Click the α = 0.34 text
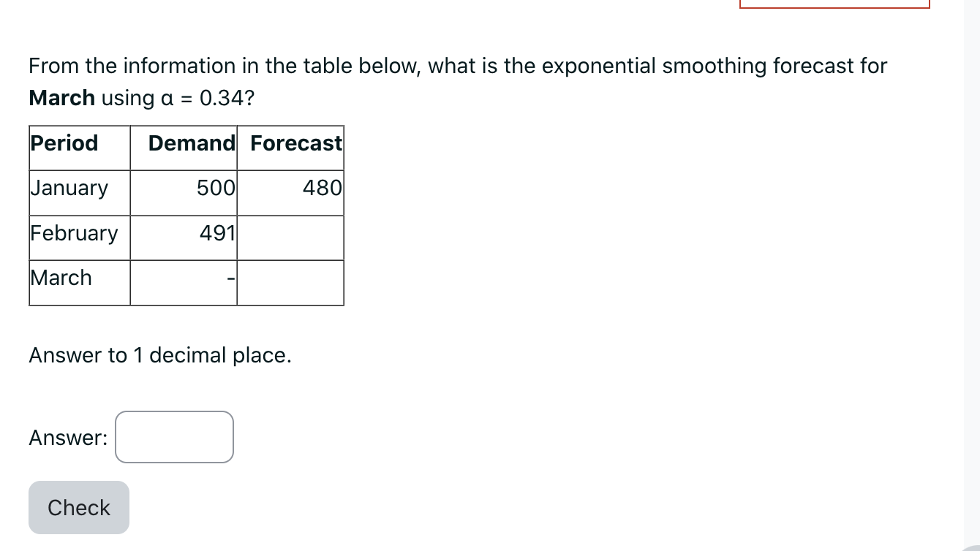 pos(207,98)
